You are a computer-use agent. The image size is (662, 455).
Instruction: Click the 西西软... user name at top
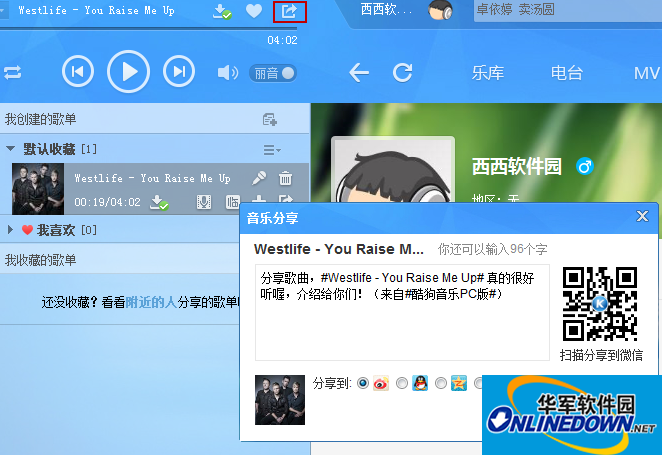click(386, 10)
